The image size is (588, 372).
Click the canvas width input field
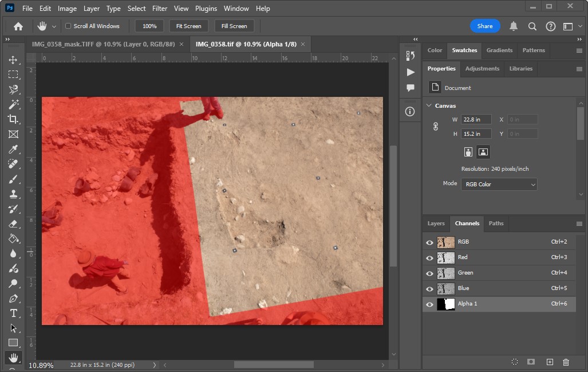point(476,120)
